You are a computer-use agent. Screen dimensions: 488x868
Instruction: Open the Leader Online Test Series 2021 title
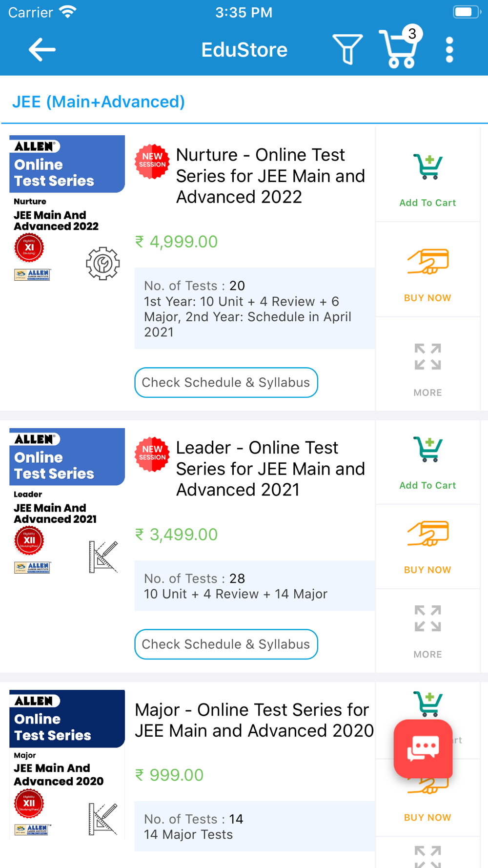(270, 468)
